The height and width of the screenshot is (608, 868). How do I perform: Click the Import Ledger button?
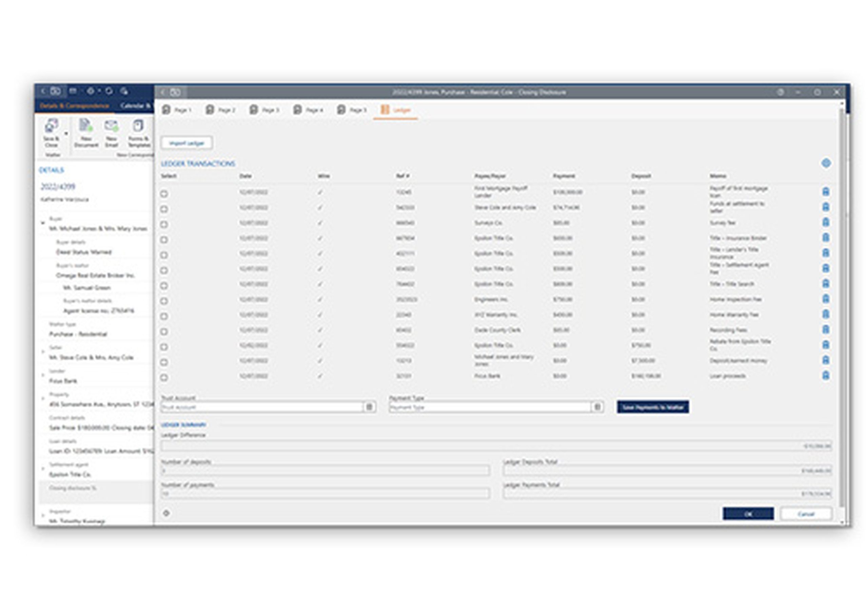[x=187, y=144]
